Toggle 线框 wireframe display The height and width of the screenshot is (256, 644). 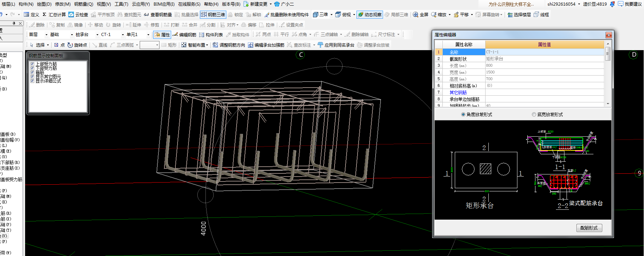point(541,14)
